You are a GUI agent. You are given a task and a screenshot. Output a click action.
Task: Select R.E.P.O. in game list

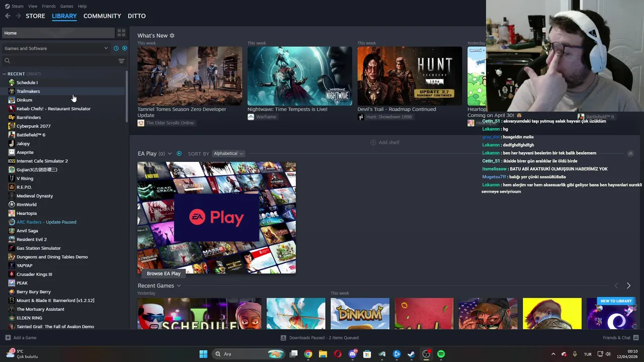[24, 187]
